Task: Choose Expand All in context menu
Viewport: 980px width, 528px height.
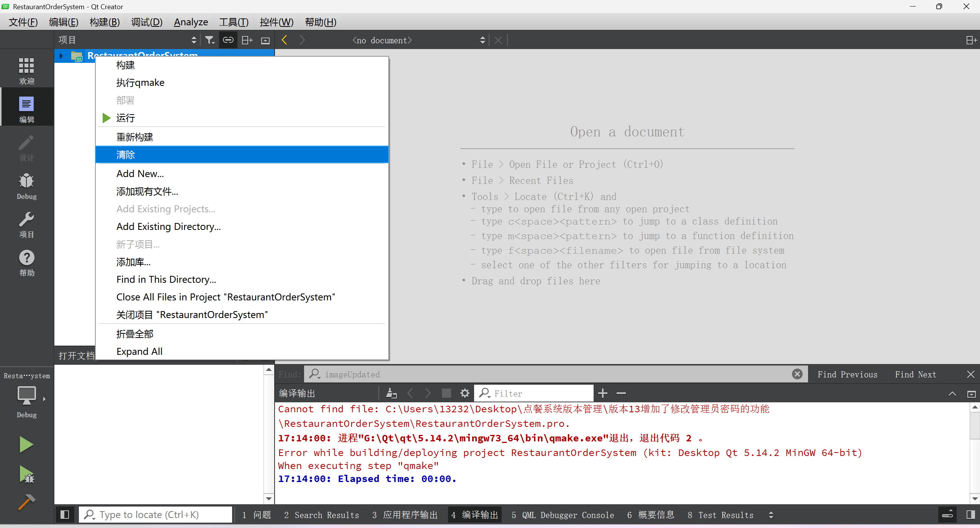Action: point(242,351)
